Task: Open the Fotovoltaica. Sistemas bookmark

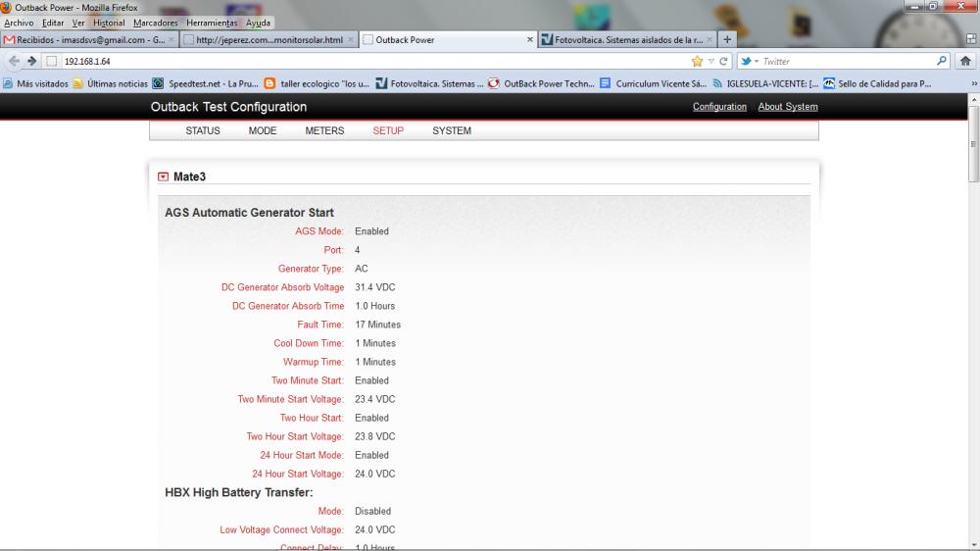Action: coord(430,83)
